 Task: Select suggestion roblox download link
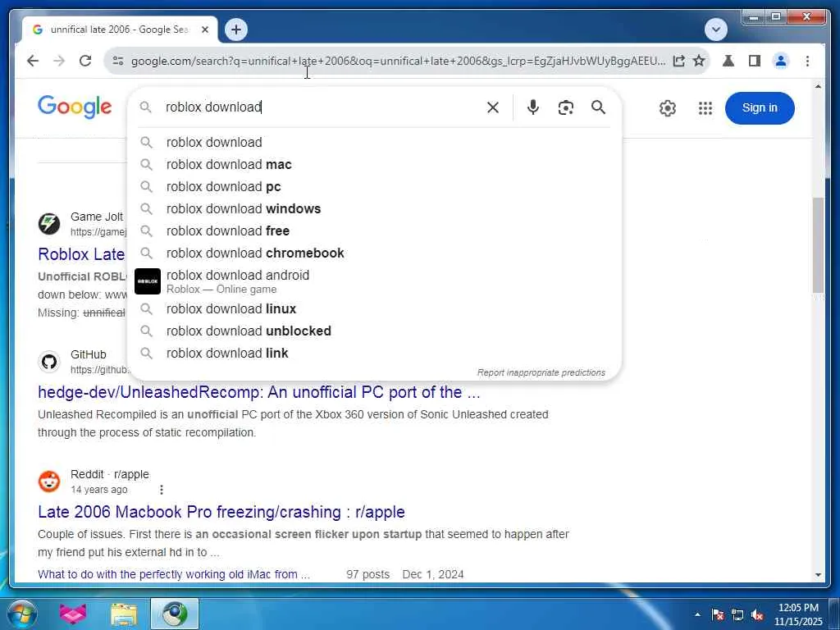point(374,353)
